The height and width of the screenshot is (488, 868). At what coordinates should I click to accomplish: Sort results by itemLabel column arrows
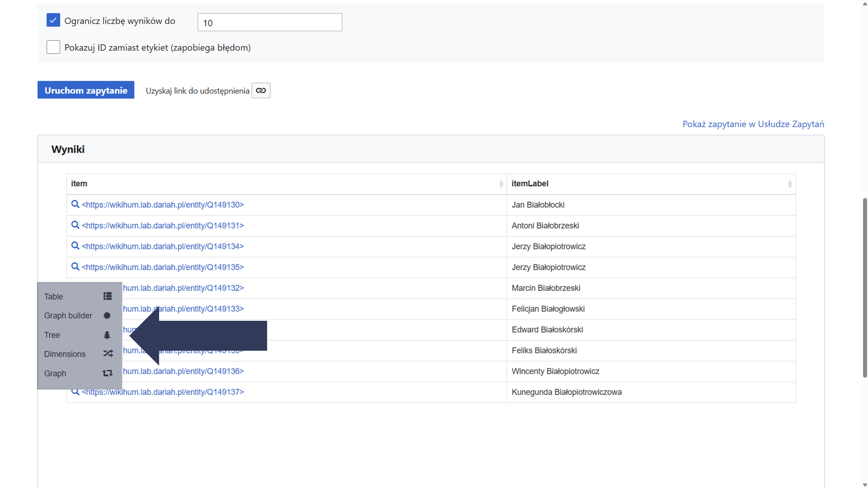point(790,184)
